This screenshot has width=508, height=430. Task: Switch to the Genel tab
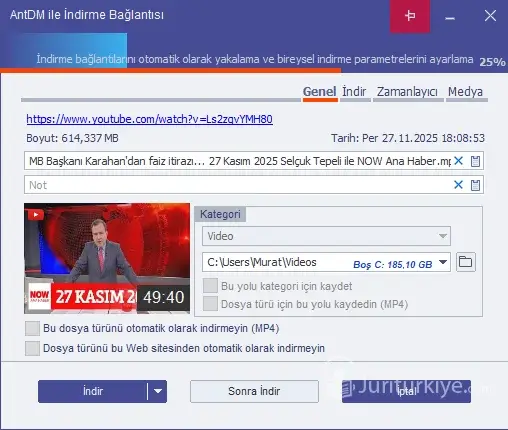click(x=319, y=92)
